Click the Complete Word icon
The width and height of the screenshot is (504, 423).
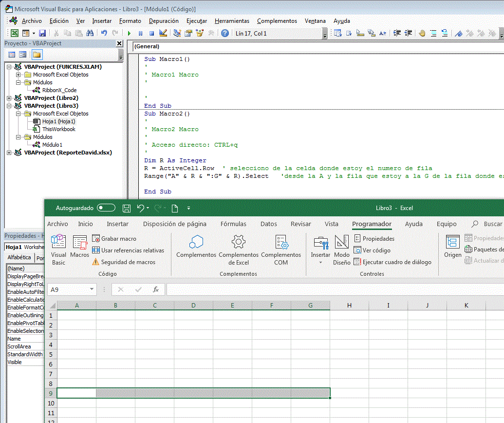[382, 33]
